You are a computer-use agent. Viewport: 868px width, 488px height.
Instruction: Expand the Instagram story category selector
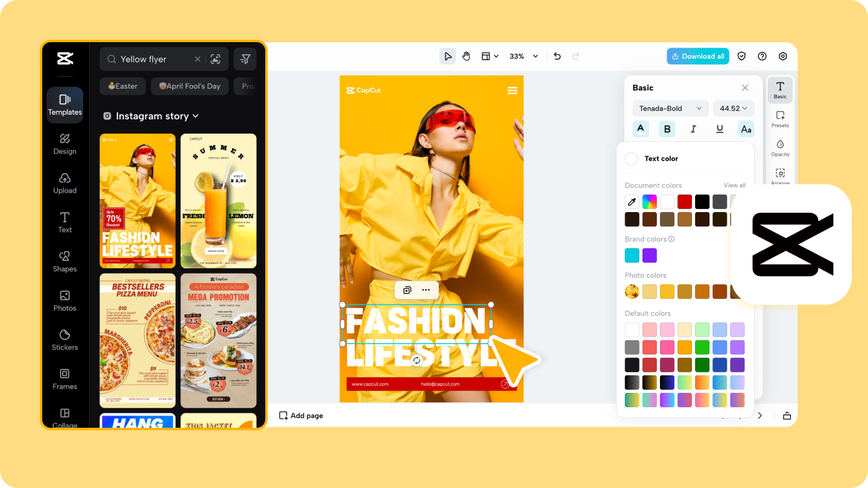[151, 116]
